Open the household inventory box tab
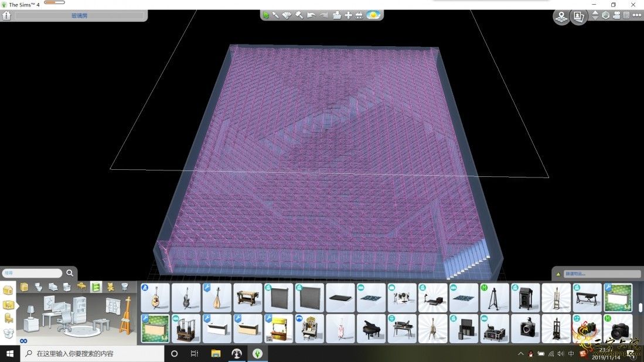Viewport: 644px width, 362px height. 8,333
